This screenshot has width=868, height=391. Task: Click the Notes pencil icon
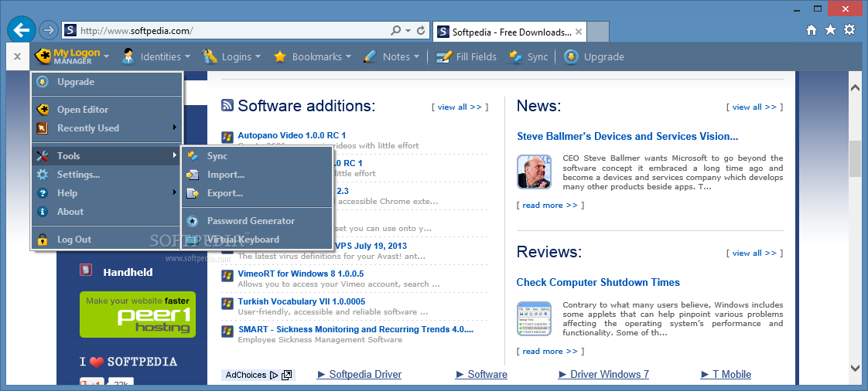371,56
